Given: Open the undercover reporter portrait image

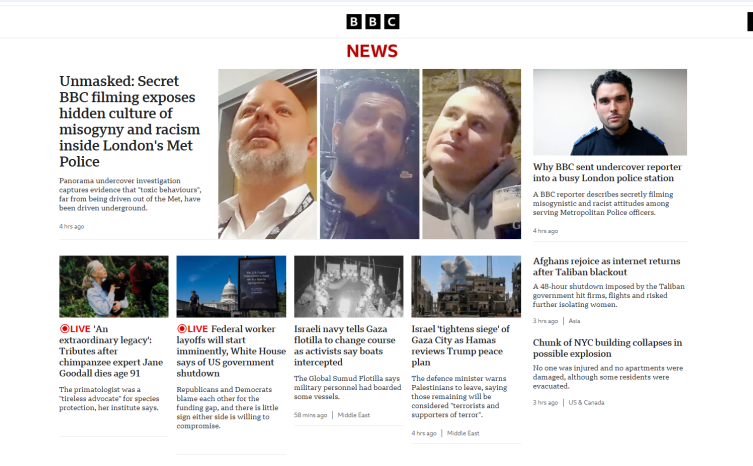Looking at the screenshot, I should (610, 112).
